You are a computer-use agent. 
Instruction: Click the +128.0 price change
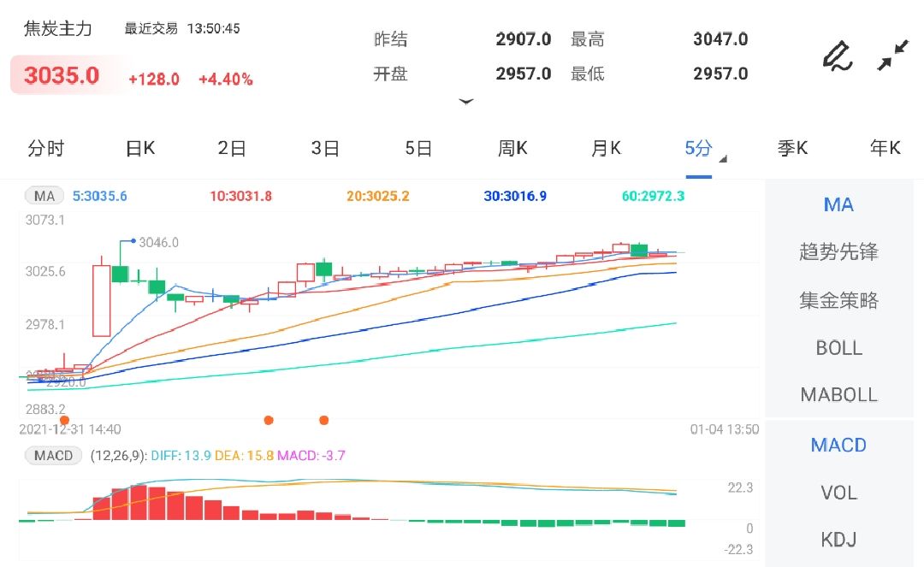tap(154, 80)
